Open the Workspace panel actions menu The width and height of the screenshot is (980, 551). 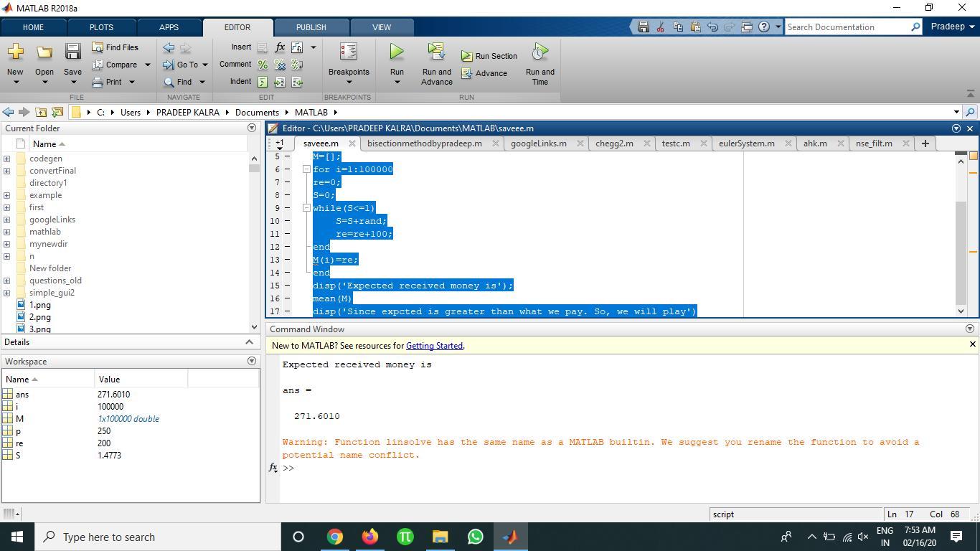pos(251,361)
